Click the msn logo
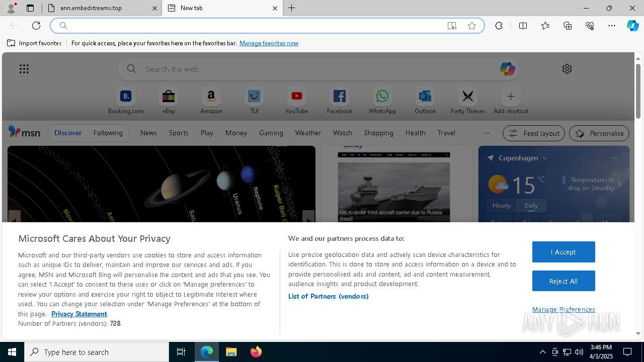The width and height of the screenshot is (644, 362). click(x=24, y=132)
